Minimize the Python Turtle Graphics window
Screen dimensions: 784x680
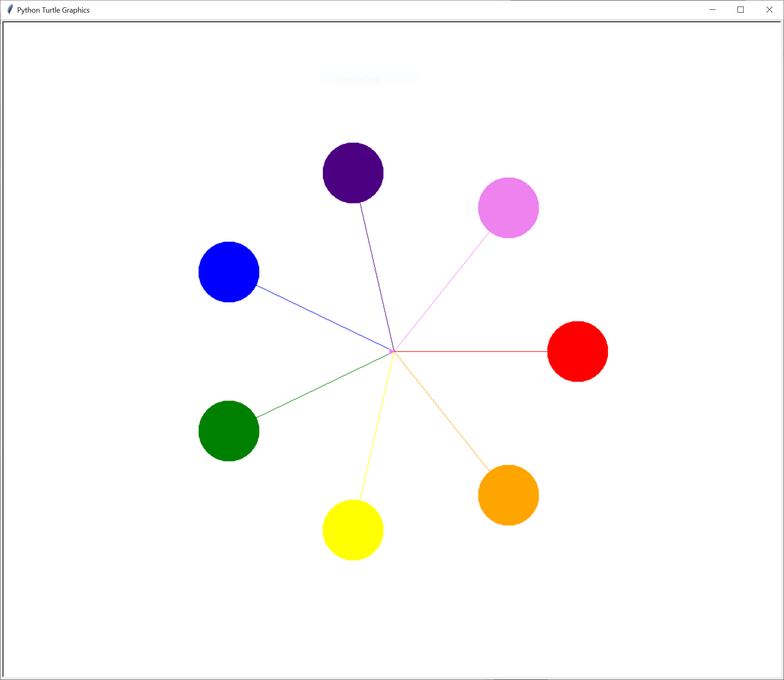pyautogui.click(x=712, y=10)
